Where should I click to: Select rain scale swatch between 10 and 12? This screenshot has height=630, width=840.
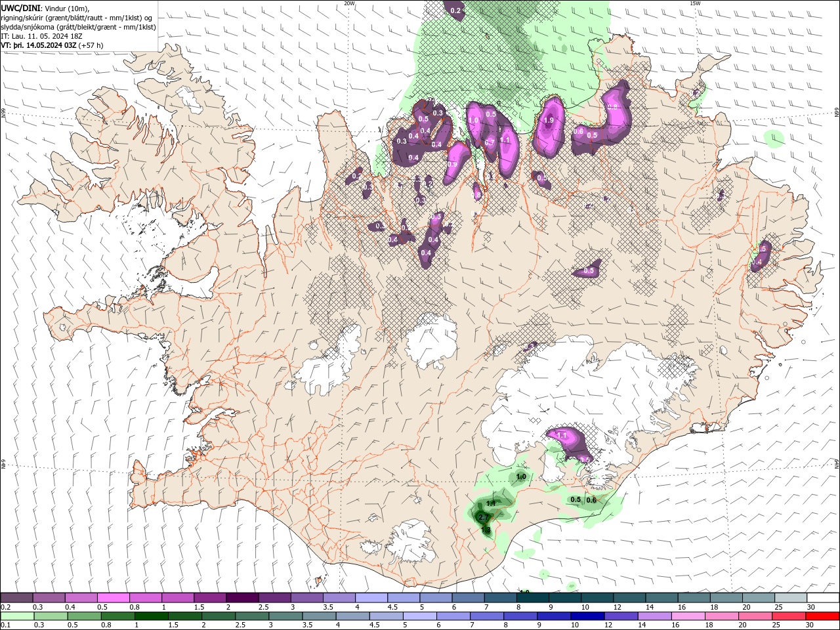587,616
